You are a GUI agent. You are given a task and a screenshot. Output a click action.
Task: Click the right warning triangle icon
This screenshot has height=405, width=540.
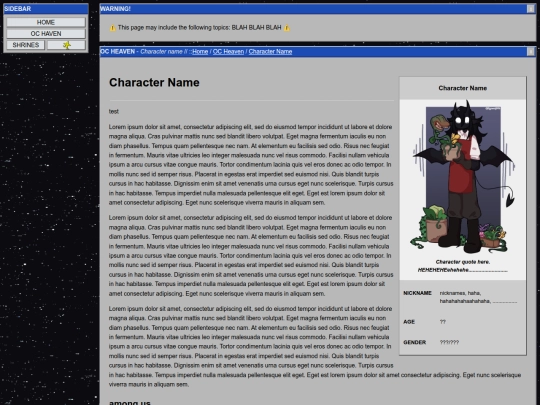(287, 28)
